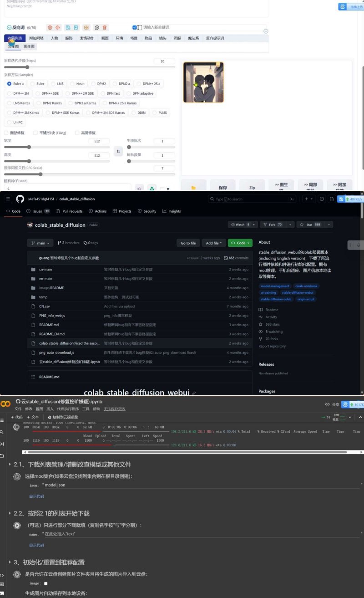Open the README_EN.md file link
The width and height of the screenshot is (364, 598).
52,334
